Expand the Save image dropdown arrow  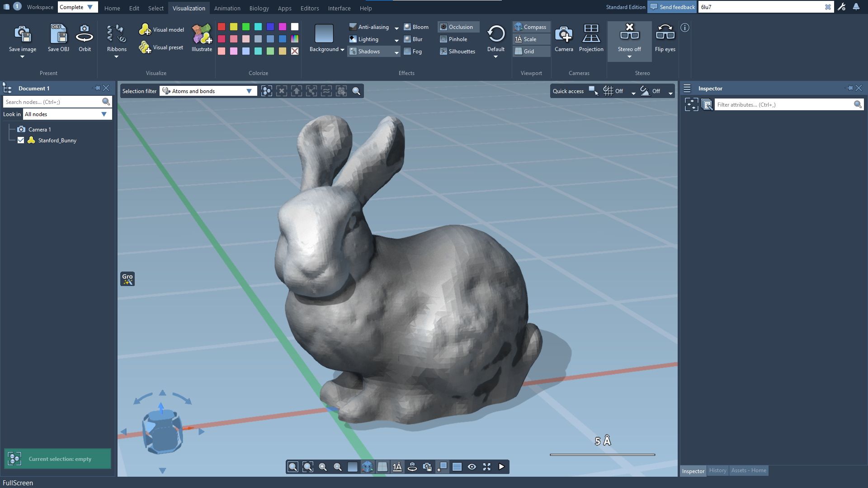click(x=22, y=57)
